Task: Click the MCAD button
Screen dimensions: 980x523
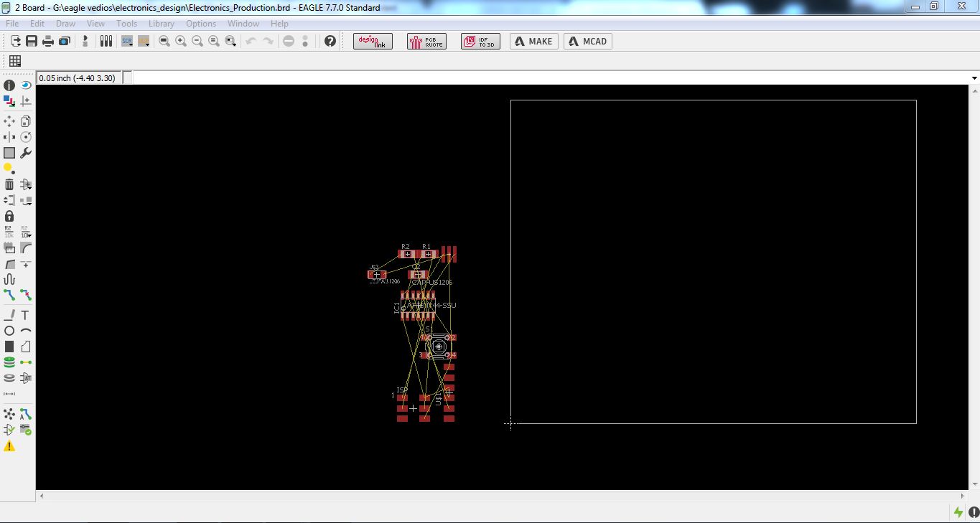Action: tap(588, 41)
